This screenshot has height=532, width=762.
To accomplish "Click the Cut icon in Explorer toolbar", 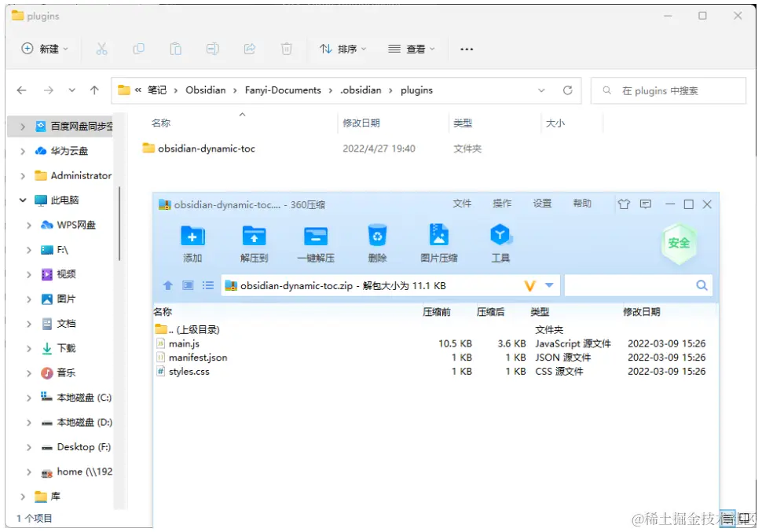I will click(101, 49).
